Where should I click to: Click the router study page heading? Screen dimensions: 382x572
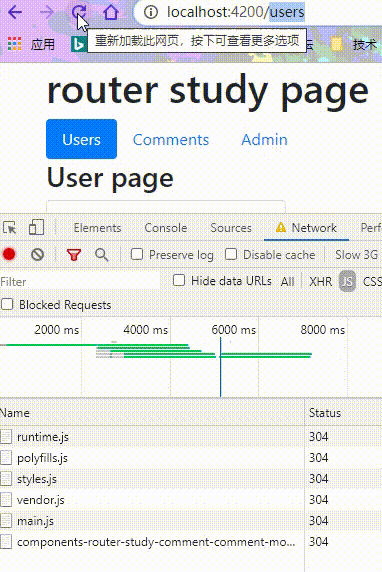(208, 91)
